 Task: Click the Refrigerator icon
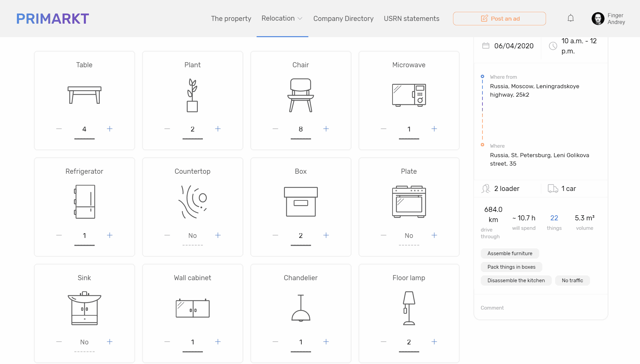pos(85,202)
